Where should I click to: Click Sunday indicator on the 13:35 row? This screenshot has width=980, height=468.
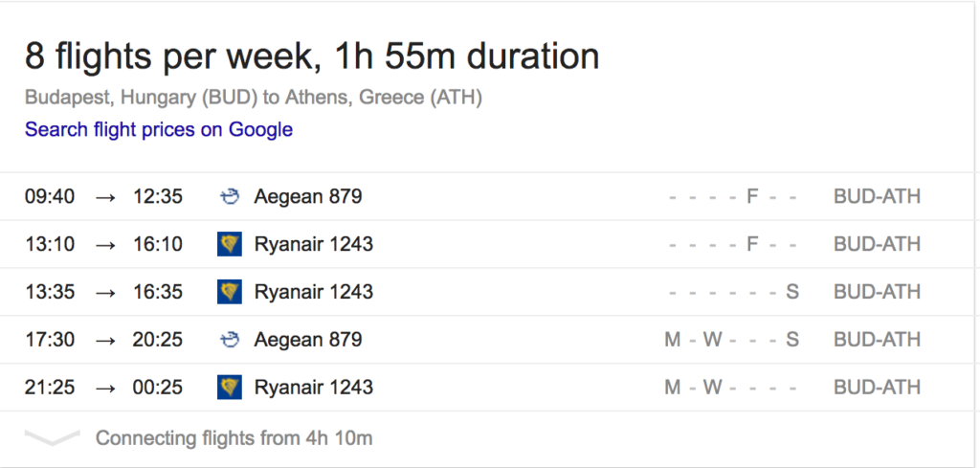click(x=791, y=292)
